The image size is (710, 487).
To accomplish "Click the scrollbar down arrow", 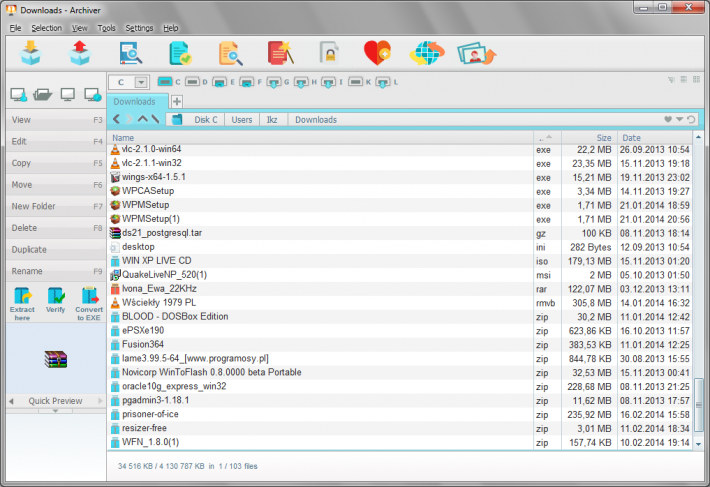I will tap(698, 444).
